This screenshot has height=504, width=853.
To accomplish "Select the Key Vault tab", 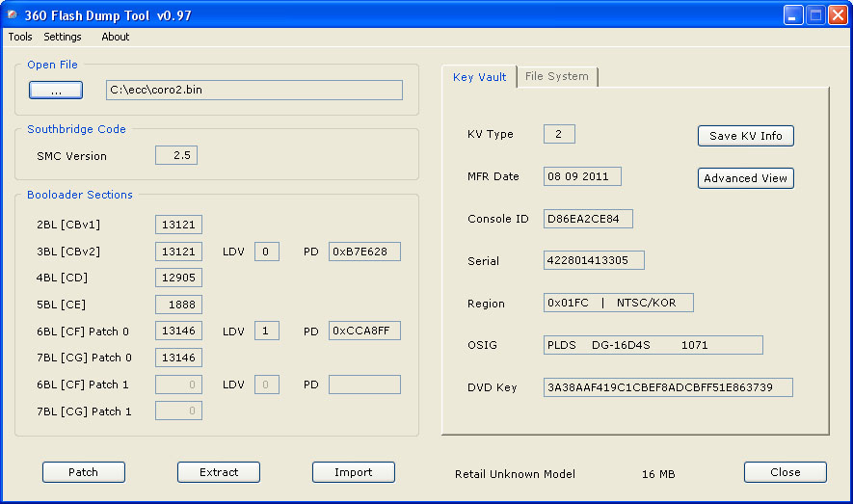I will 479,77.
